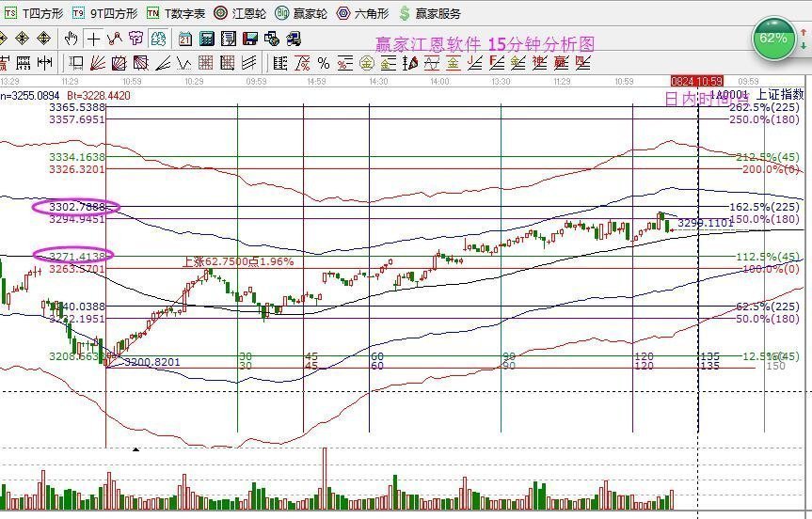
Task: Select the grid square tool
Action: [206, 63]
